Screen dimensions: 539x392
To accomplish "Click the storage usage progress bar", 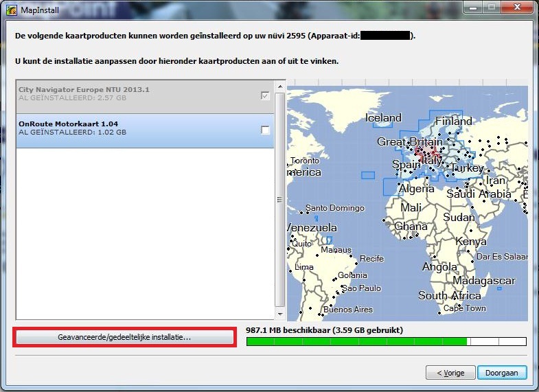I will tap(387, 341).
